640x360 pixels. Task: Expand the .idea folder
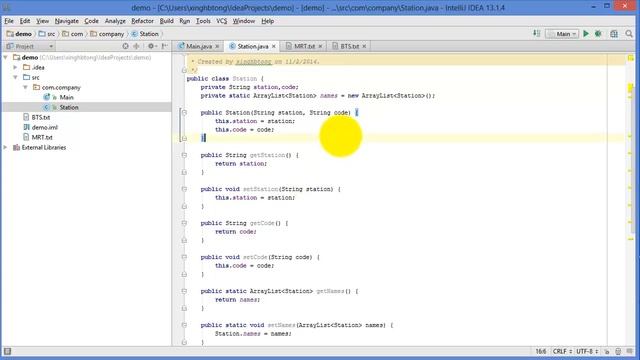pos(16,67)
